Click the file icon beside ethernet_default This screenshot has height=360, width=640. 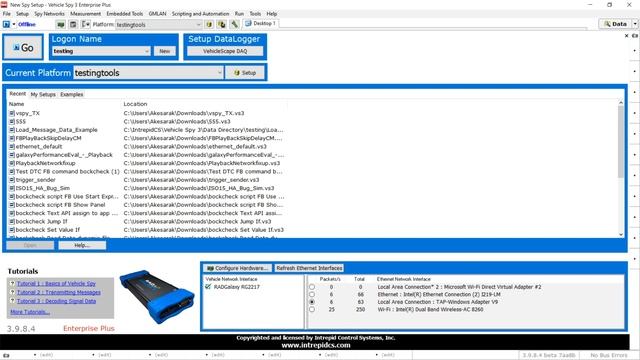[12, 146]
